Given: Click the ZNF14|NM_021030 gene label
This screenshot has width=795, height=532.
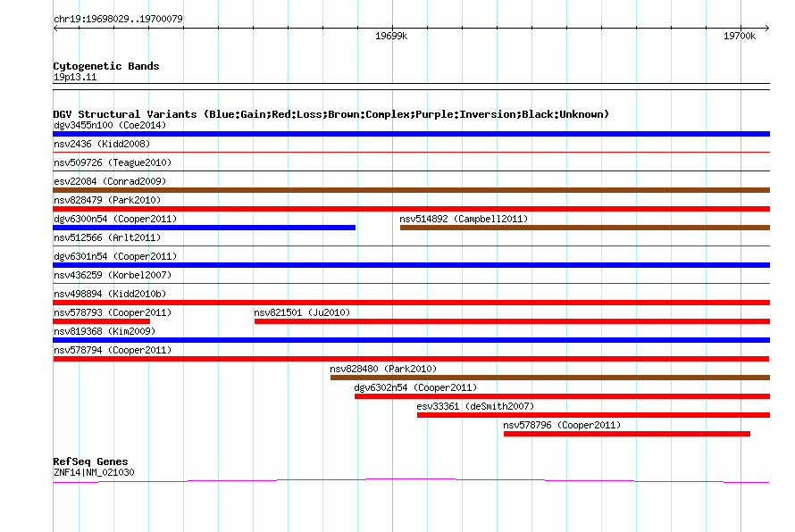Looking at the screenshot, I should pyautogui.click(x=95, y=472).
